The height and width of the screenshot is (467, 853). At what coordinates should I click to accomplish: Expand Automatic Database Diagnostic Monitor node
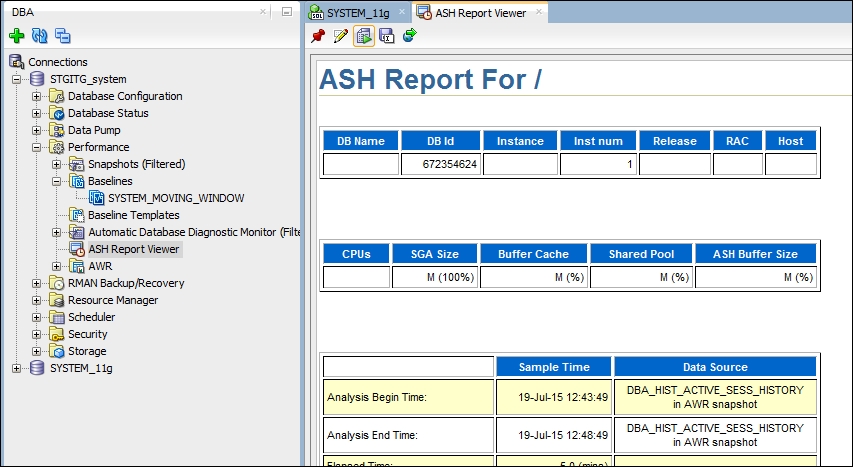point(57,232)
